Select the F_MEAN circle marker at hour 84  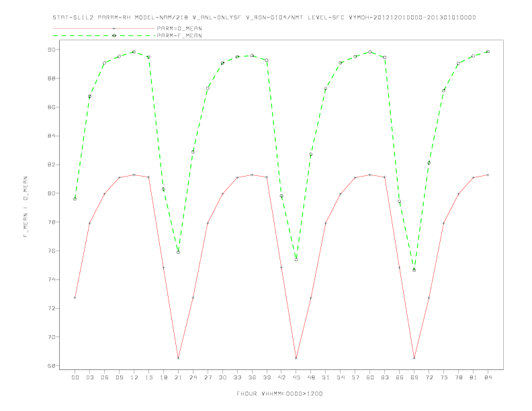coord(488,52)
